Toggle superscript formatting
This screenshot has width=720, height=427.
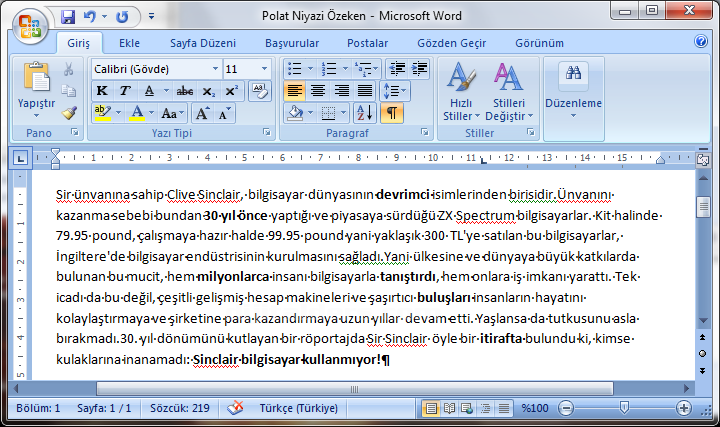click(x=231, y=91)
